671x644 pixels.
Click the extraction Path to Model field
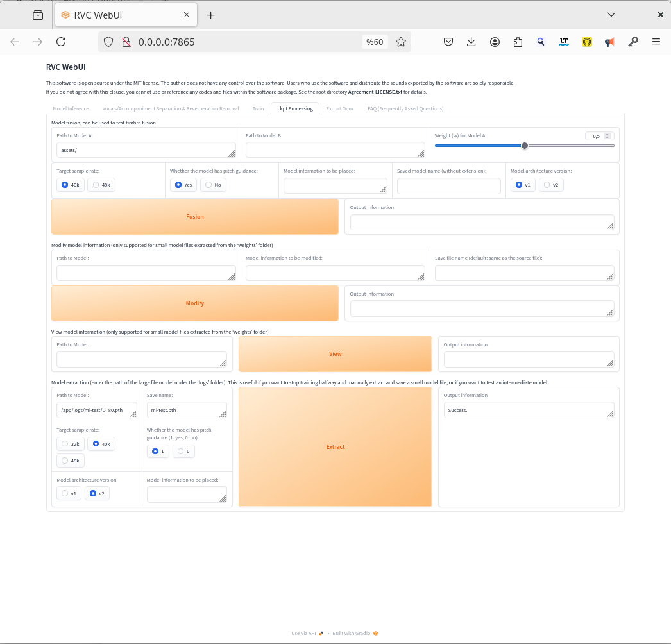click(97, 410)
